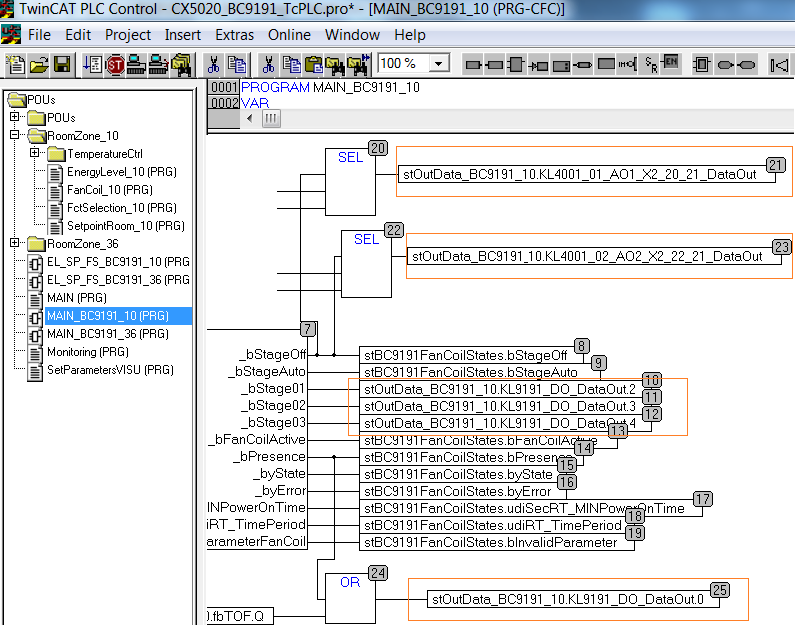Toggle the EN/ENO tool icon

click(670, 62)
